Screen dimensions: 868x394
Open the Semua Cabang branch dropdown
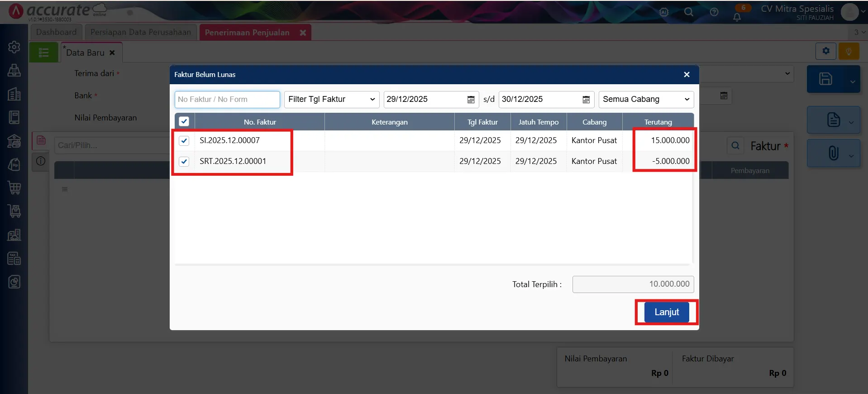[646, 100]
